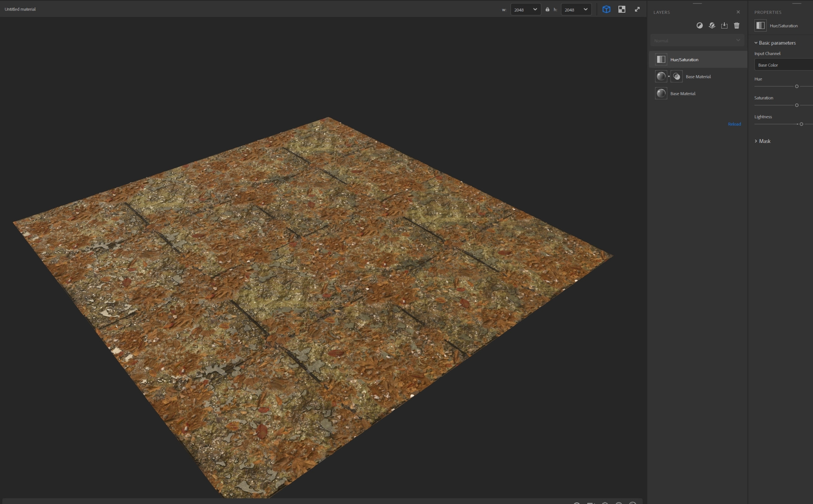
Task: Delete layer using the trash icon
Action: (737, 25)
